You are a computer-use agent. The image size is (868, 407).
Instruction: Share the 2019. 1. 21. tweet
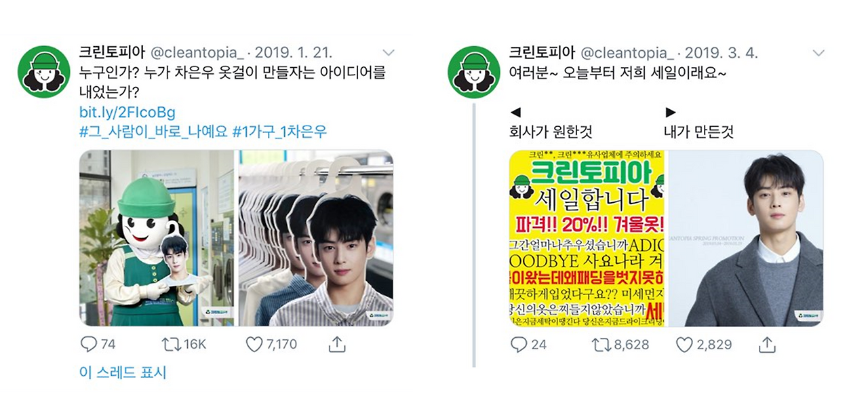(x=337, y=345)
